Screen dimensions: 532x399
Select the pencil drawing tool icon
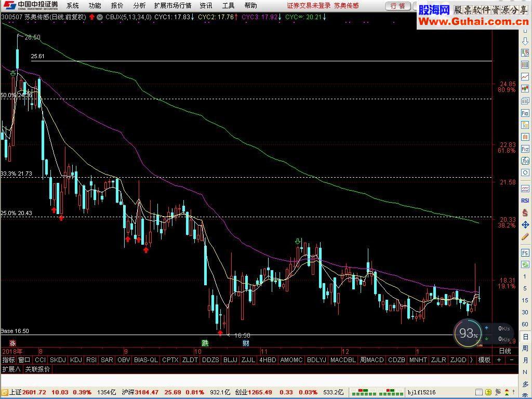click(x=525, y=237)
